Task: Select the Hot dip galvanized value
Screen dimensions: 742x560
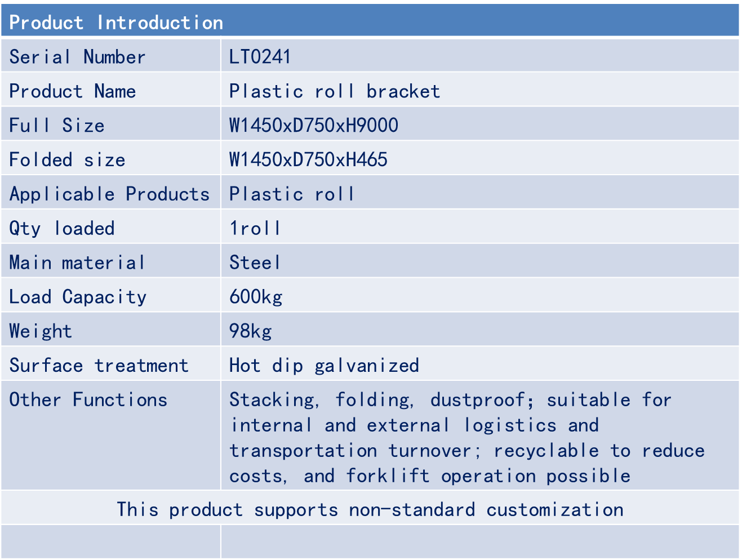Action: coord(324,366)
